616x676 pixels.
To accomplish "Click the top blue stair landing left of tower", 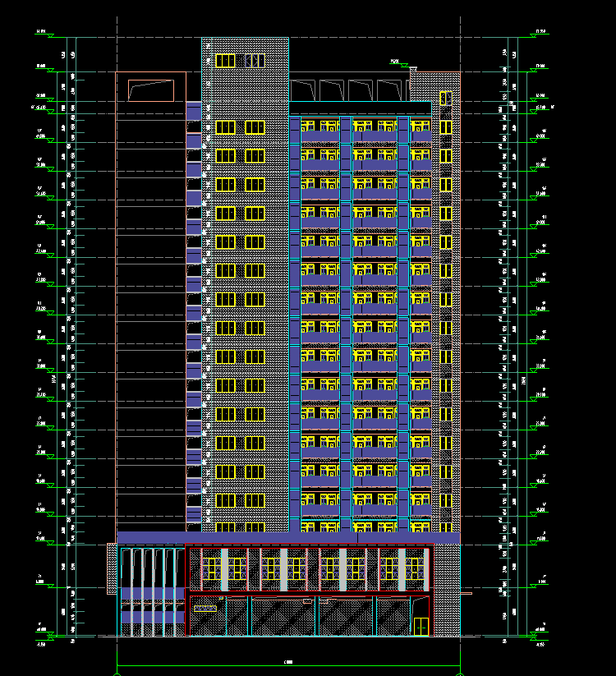I will coord(194,111).
